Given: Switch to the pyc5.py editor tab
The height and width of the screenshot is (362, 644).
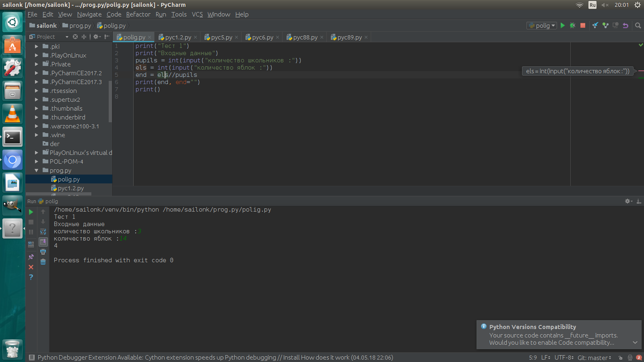Looking at the screenshot, I should pyautogui.click(x=221, y=37).
